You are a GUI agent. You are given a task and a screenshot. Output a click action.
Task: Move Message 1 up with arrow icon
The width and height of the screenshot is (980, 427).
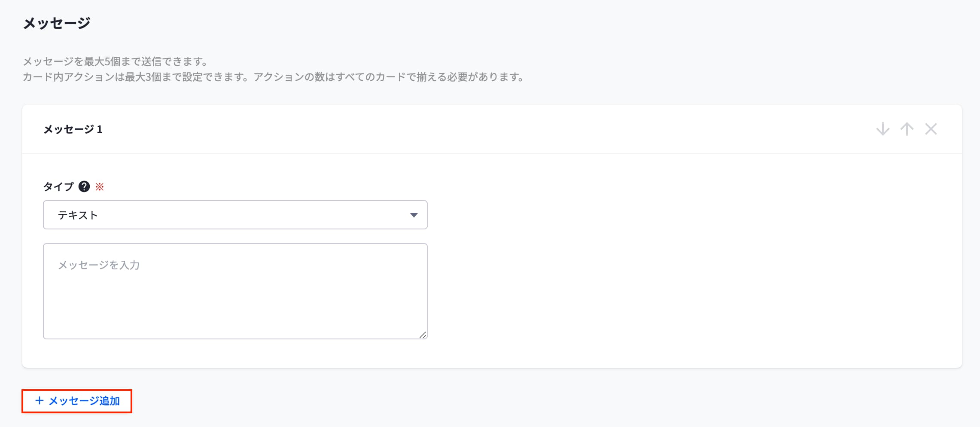pos(907,129)
